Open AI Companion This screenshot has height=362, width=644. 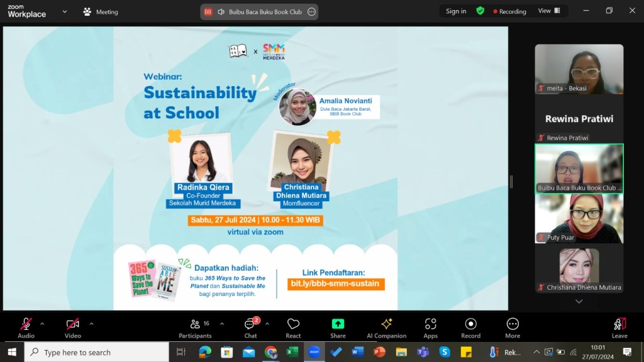point(386,327)
